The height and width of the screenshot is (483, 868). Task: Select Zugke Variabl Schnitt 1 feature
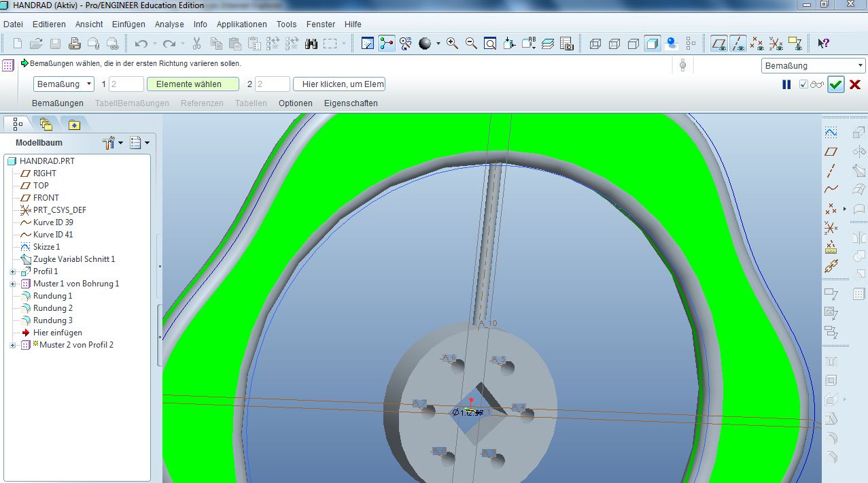(73, 259)
